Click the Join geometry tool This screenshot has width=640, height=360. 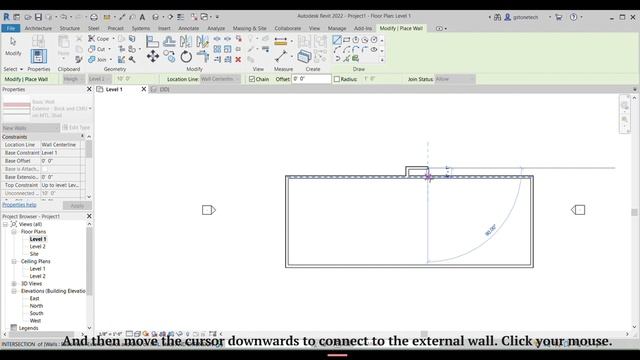[x=98, y=60]
